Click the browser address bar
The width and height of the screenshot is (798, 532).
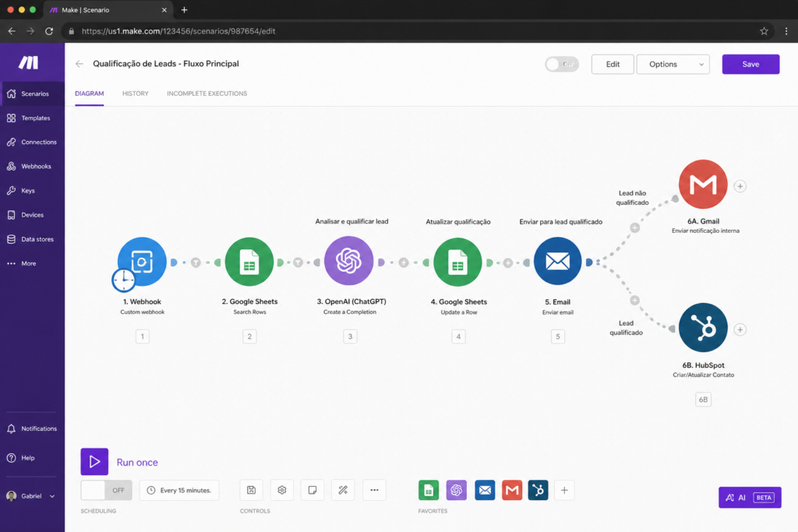(x=418, y=31)
